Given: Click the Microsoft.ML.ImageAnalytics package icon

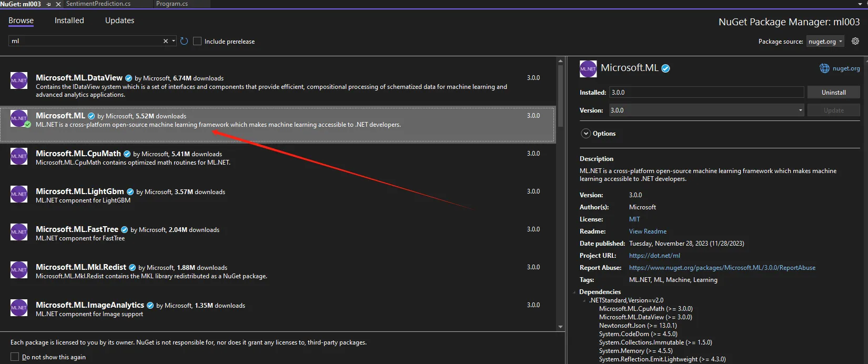Looking at the screenshot, I should click(19, 308).
